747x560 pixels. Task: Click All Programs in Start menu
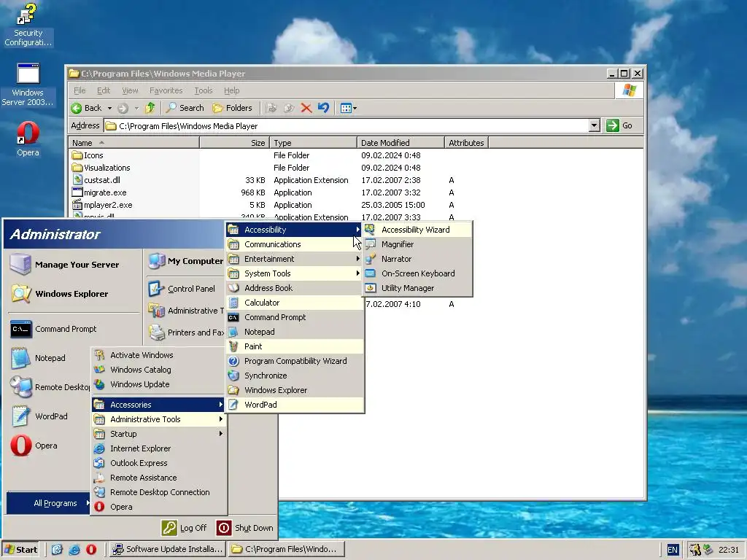[48, 503]
